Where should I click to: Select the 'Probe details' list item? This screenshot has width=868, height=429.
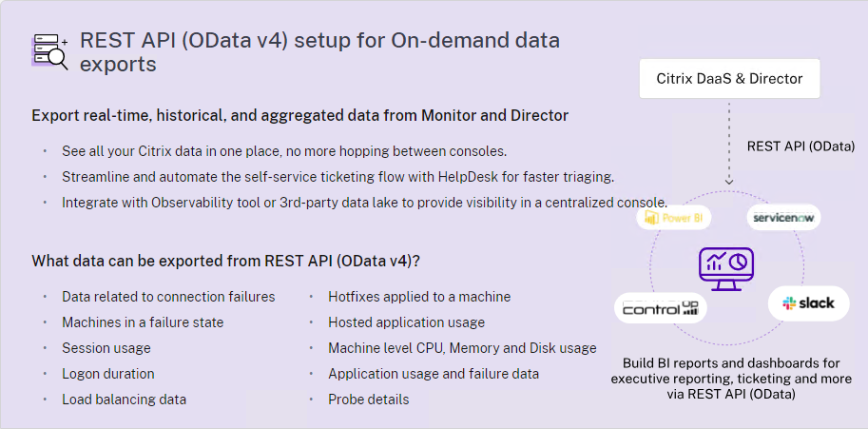pos(369,400)
